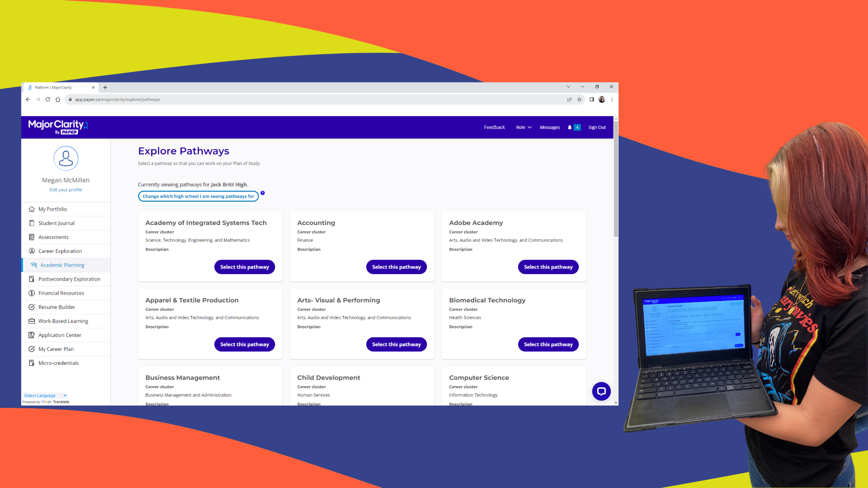Click Edit your profile link
868x488 pixels.
point(66,189)
